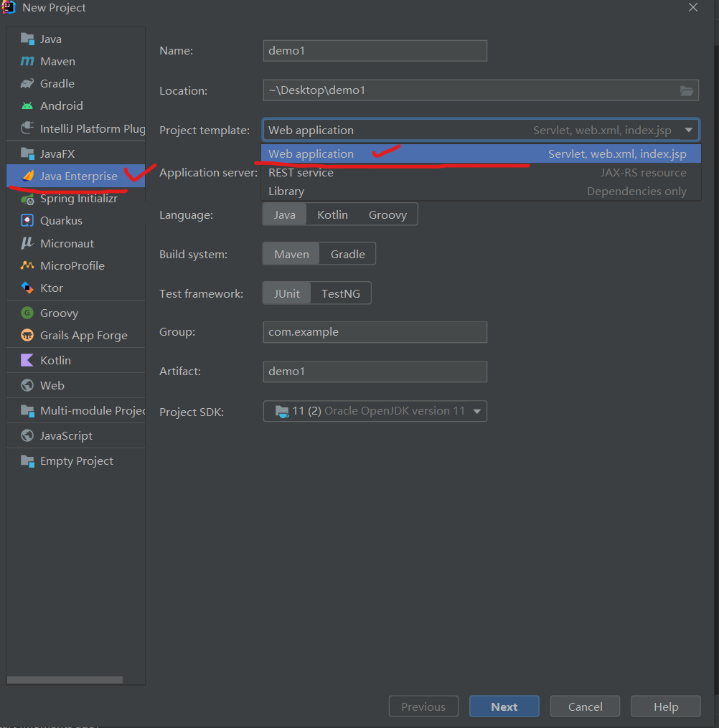719x728 pixels.
Task: Browse for location using folder icon
Action: point(687,90)
